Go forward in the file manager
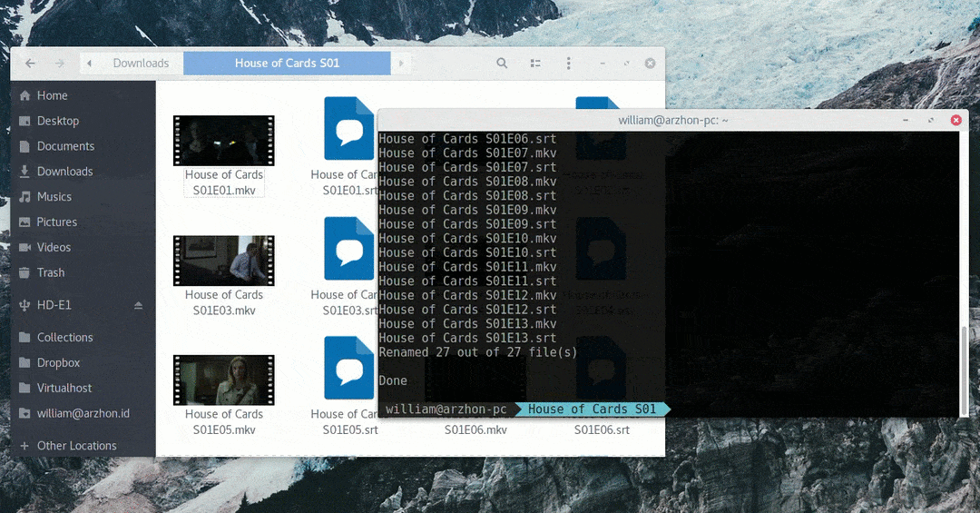980x513 pixels. tap(59, 64)
